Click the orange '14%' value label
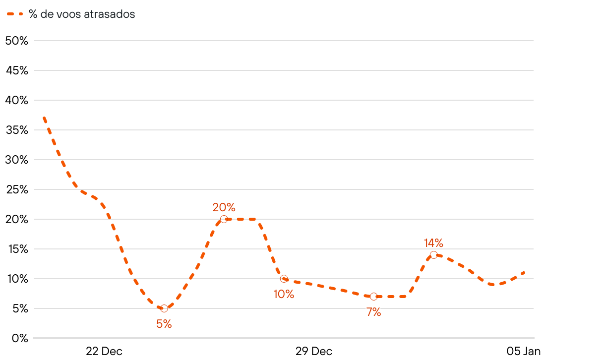Image resolution: width=605 pixels, height=364 pixels. point(433,243)
